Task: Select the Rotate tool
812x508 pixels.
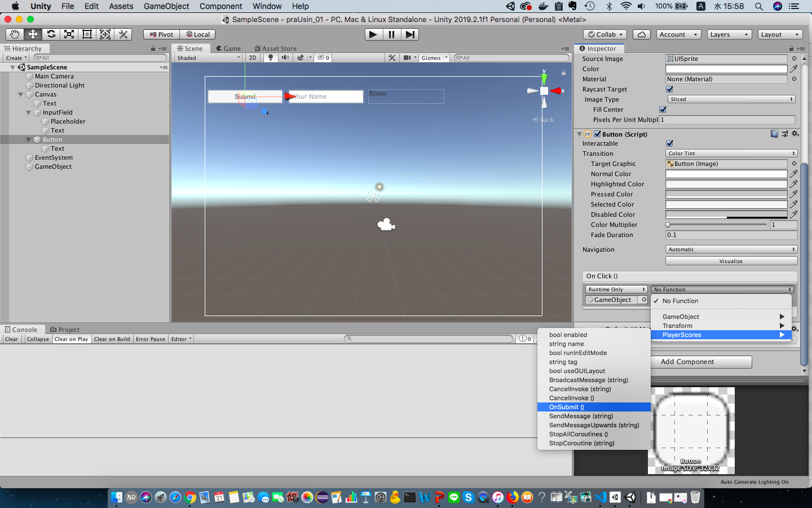Action: (x=51, y=34)
